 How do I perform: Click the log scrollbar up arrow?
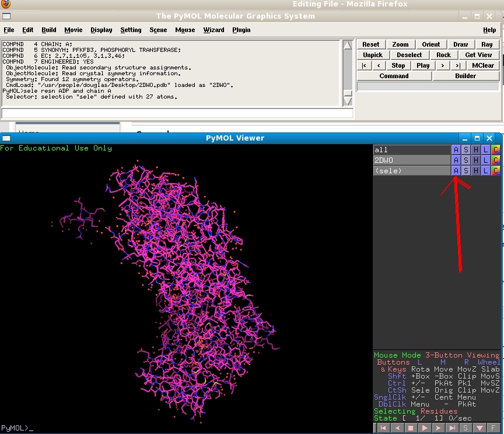pyautogui.click(x=348, y=45)
